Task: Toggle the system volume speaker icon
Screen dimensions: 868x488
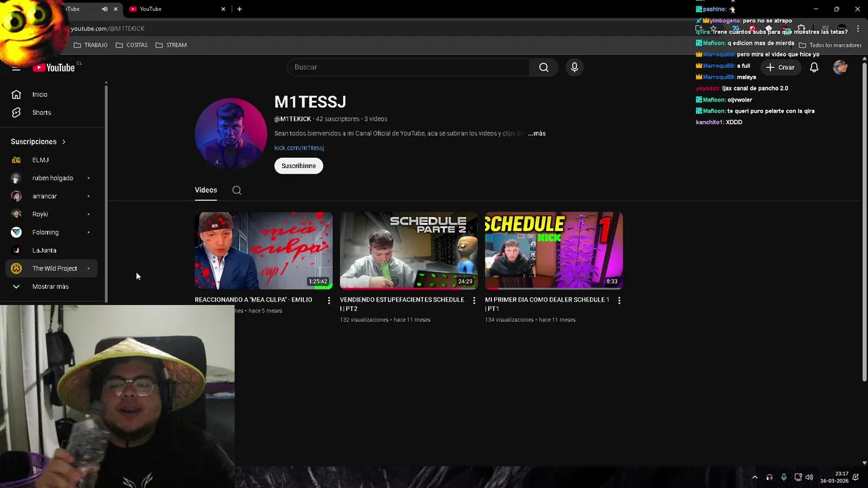Action: click(809, 477)
